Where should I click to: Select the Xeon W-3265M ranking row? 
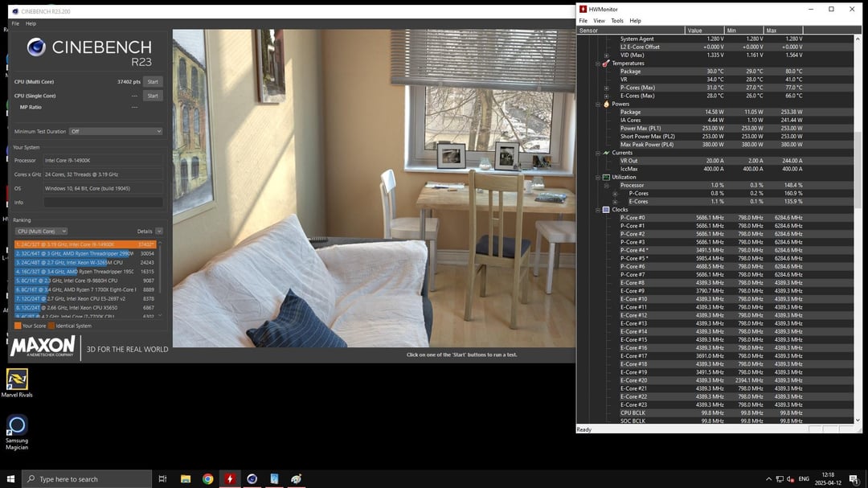coord(85,263)
